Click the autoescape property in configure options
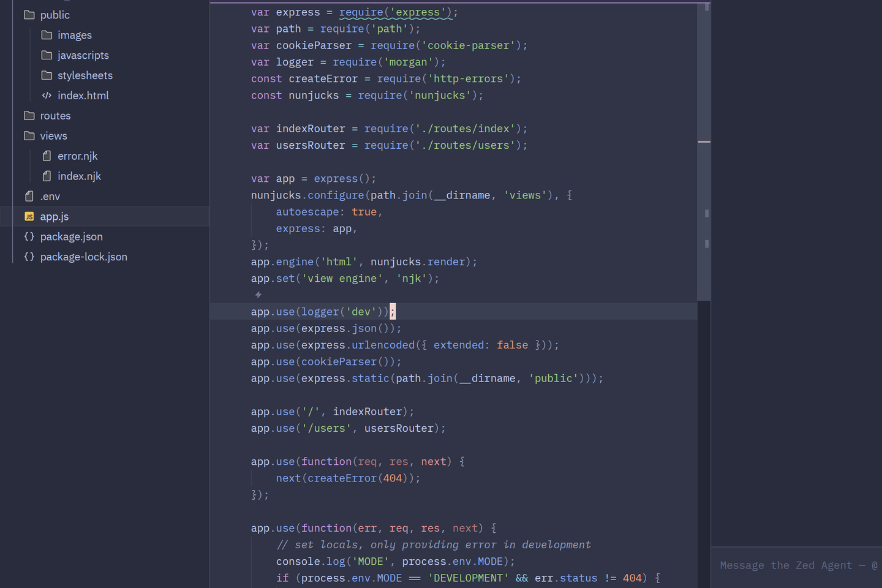The image size is (882, 588). pyautogui.click(x=307, y=212)
